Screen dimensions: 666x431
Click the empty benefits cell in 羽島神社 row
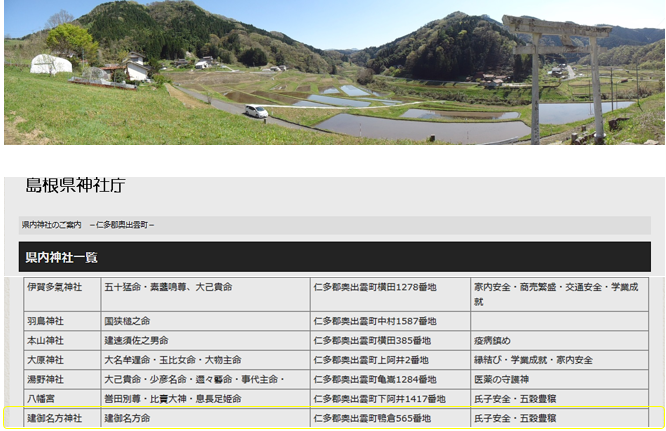[559, 321]
